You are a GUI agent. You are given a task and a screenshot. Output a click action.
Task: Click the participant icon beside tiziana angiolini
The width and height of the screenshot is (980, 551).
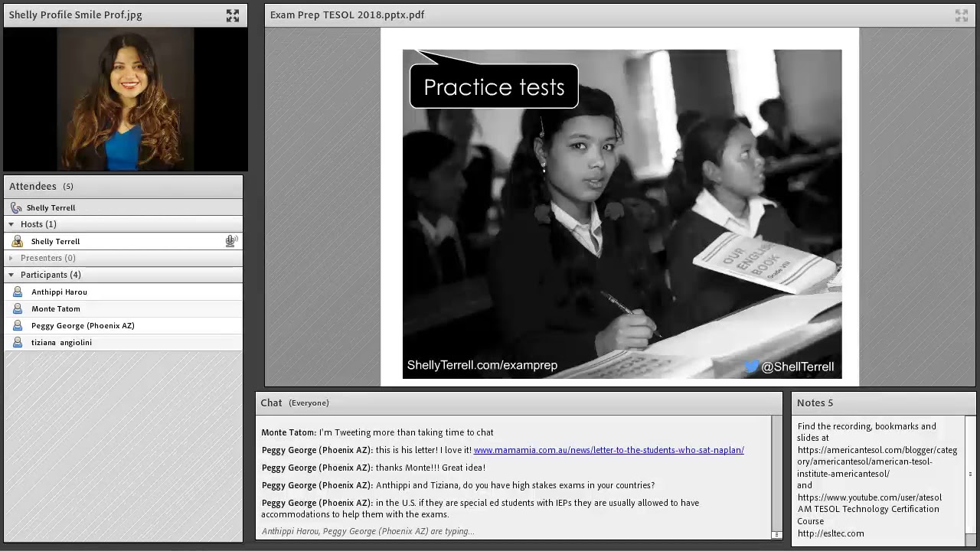pos(18,343)
